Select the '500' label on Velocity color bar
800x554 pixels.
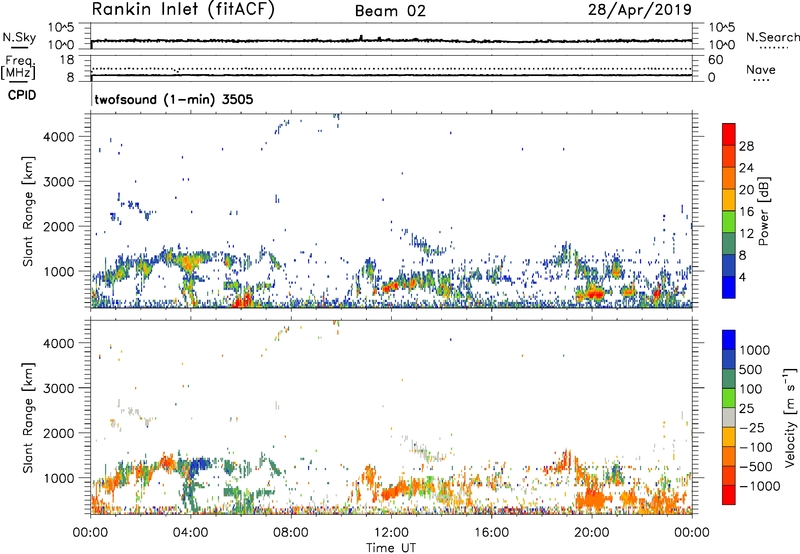pos(751,369)
